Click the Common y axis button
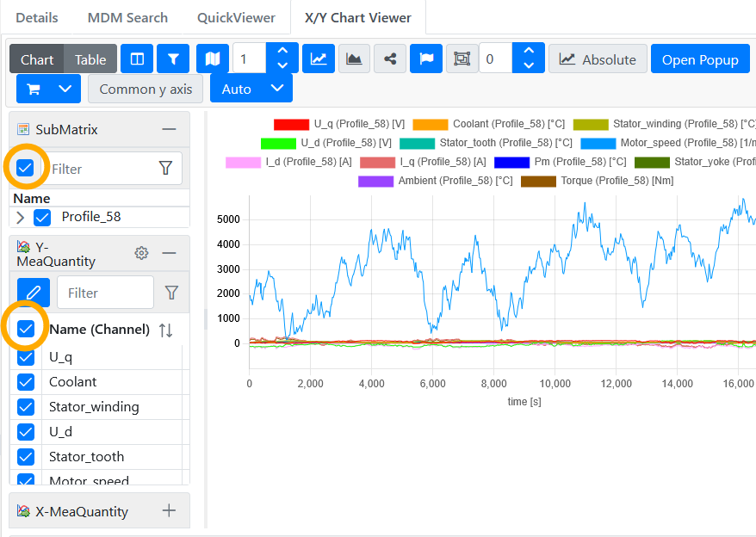 (146, 89)
